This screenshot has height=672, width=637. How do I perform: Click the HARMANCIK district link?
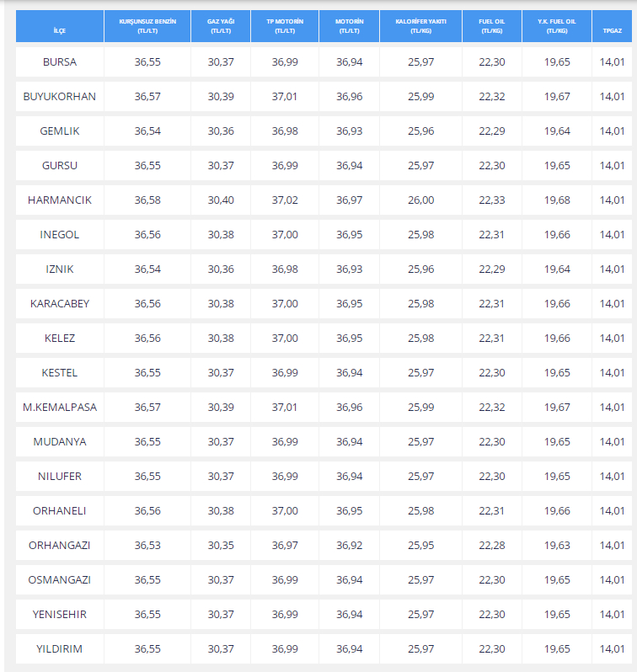pyautogui.click(x=59, y=200)
